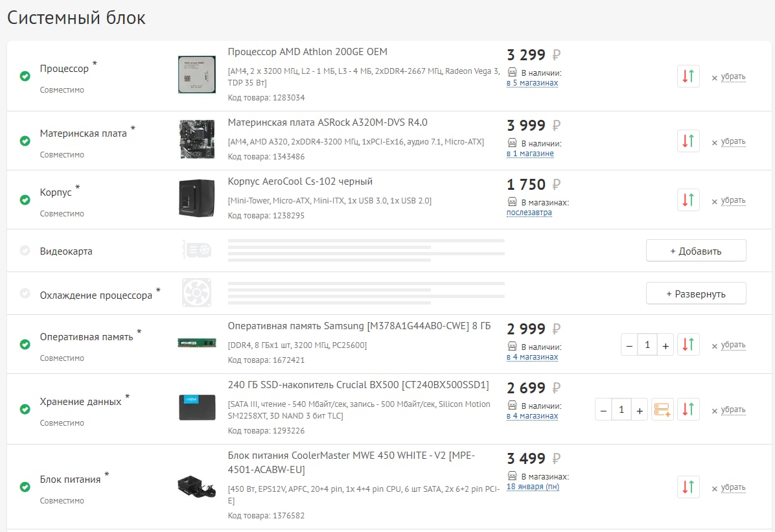Open the store availability icon for the processor
Viewport: 775px width, 532px height.
512,73
